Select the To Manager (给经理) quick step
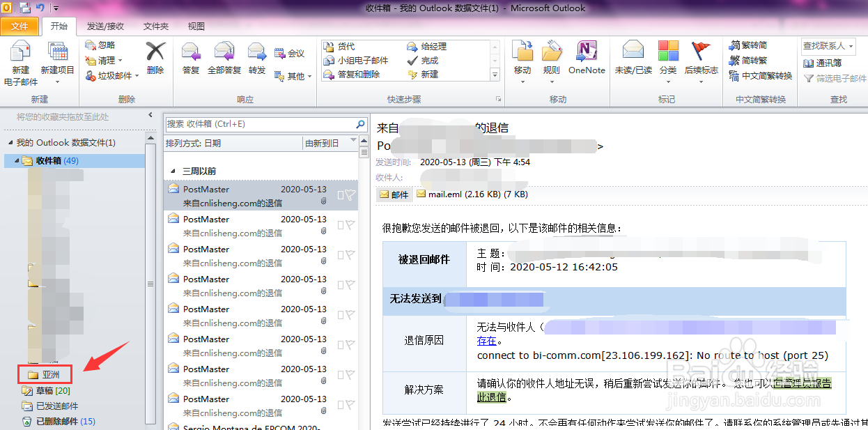This screenshot has height=430, width=868. coord(427,47)
